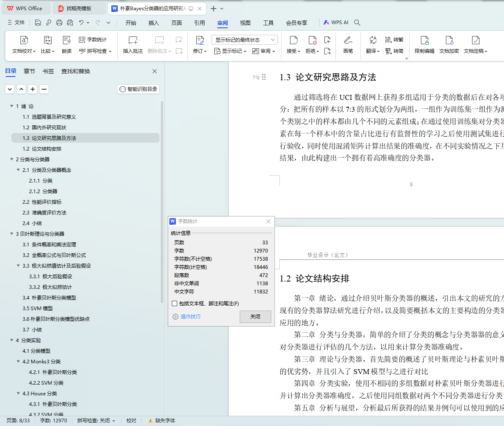Open 字数统计 word count
The width and height of the screenshot is (504, 426).
93,40
